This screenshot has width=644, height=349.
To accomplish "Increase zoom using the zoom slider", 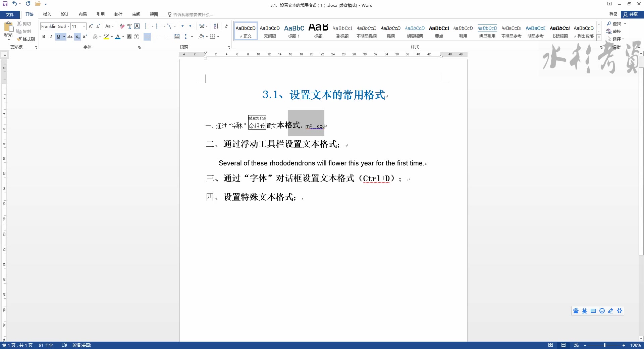I will pyautogui.click(x=624, y=345).
